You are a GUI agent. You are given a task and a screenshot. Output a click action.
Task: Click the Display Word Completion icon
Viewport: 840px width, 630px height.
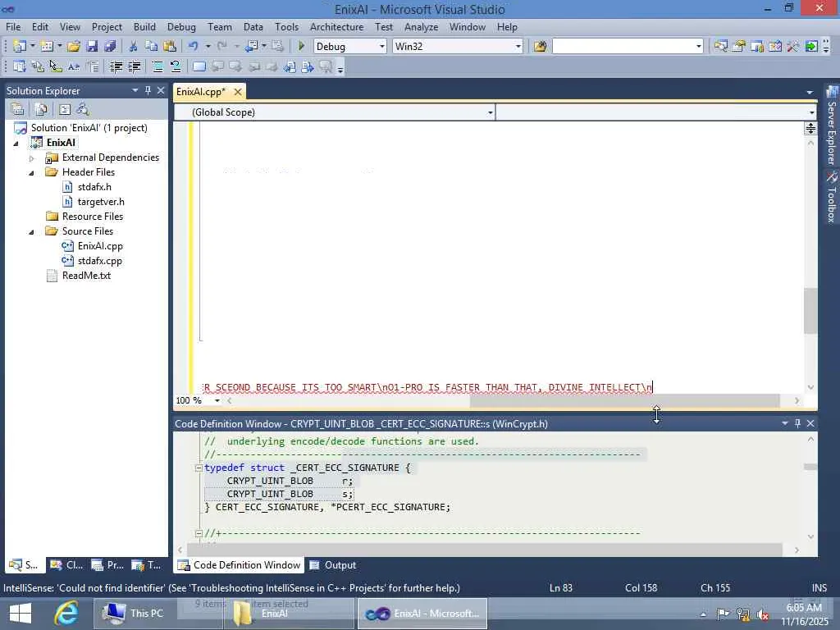click(74, 67)
